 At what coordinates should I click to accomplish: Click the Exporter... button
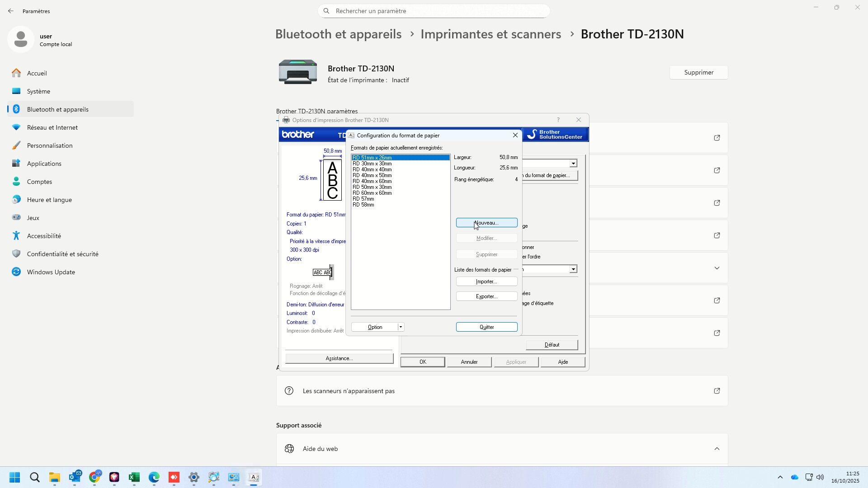tap(486, 296)
